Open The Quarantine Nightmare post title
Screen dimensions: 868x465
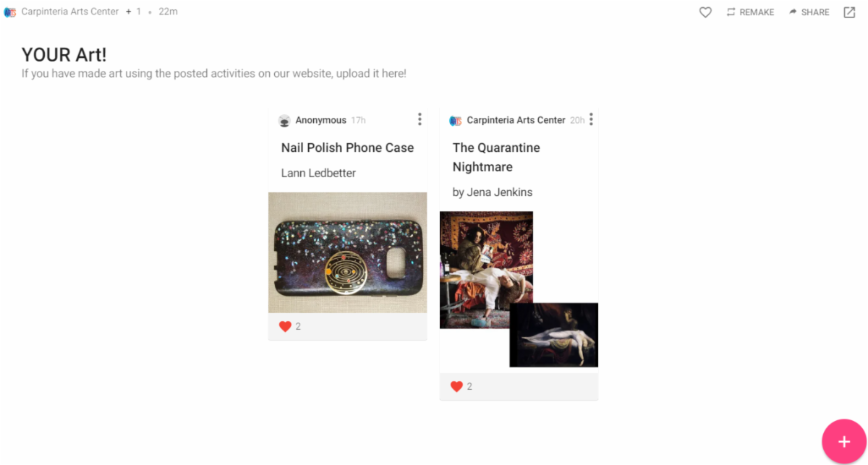click(496, 157)
